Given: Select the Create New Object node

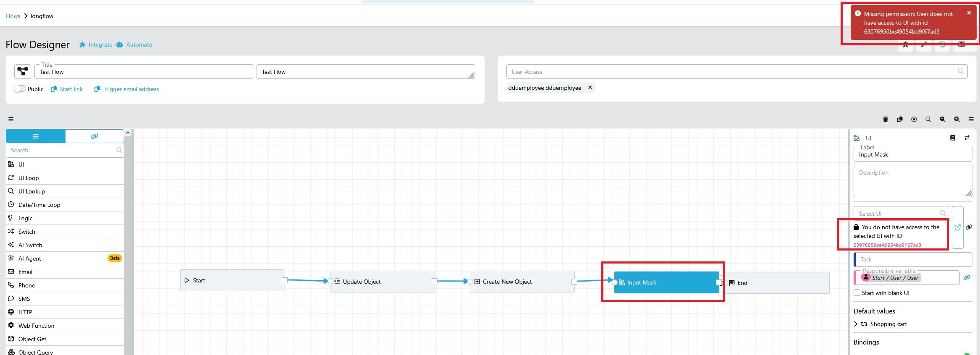Looking at the screenshot, I should tap(522, 282).
